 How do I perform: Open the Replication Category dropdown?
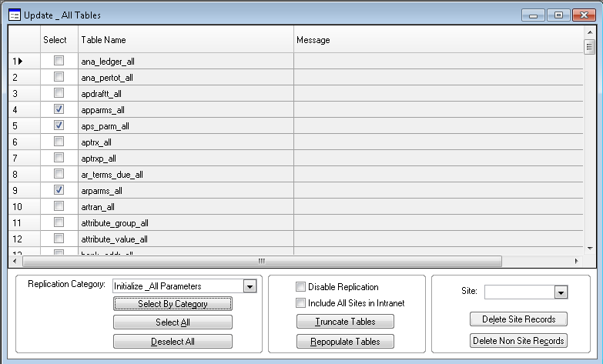coord(249,286)
